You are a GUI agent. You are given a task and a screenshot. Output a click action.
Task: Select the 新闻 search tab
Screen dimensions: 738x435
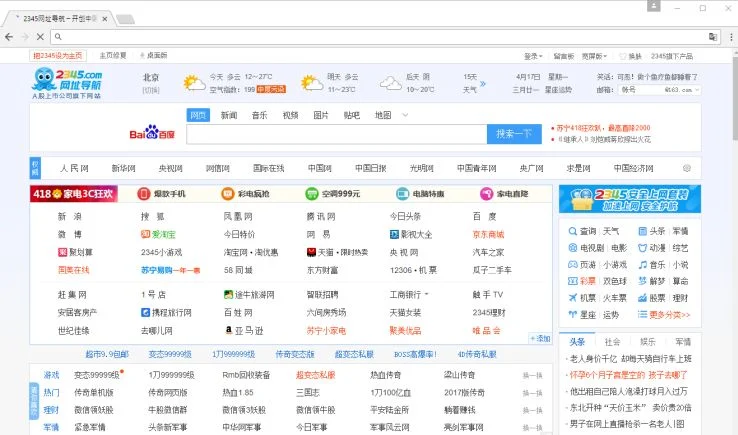(x=229, y=115)
